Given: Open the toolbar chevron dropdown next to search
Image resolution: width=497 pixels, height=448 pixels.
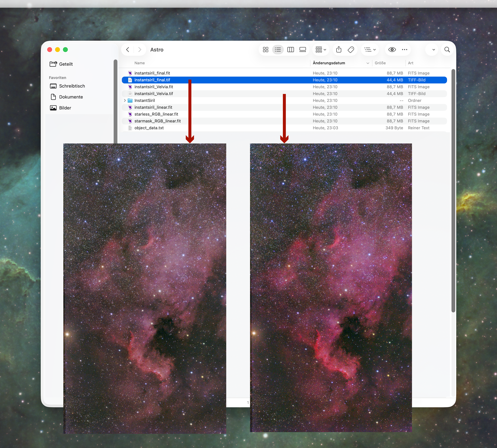Looking at the screenshot, I should tap(434, 50).
